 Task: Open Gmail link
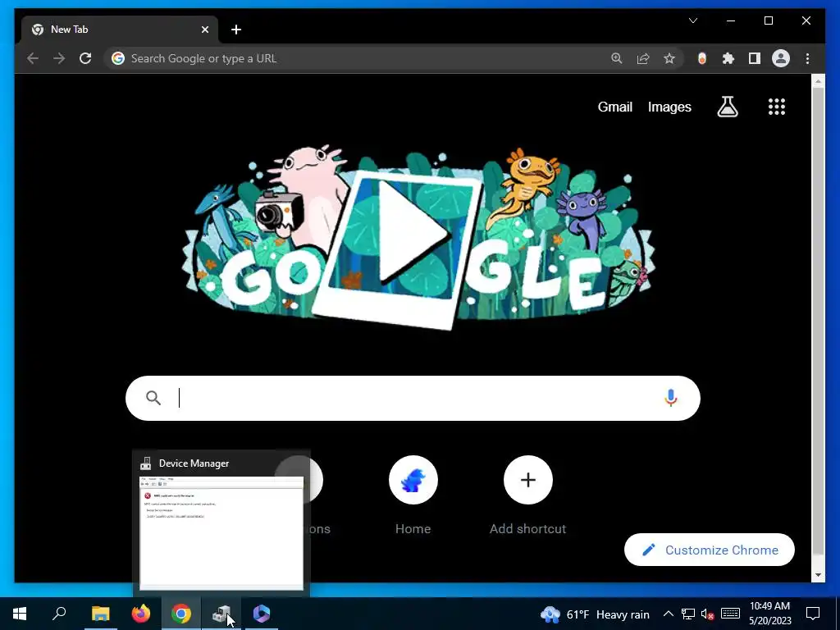pyautogui.click(x=615, y=107)
